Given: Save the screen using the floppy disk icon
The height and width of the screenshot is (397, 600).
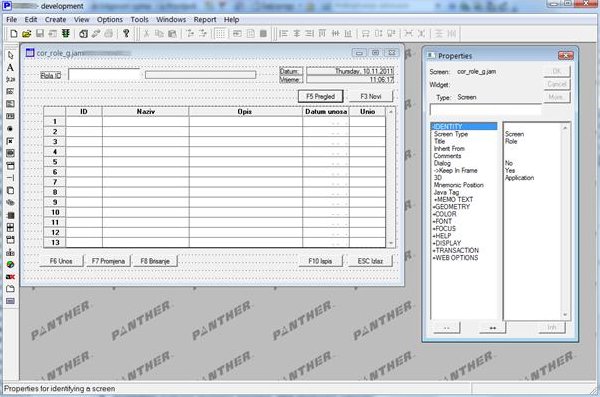Looking at the screenshot, I should coord(39,34).
